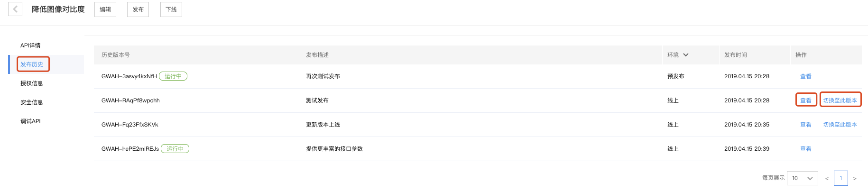View the GWAH-3asvy4kxNfH version details
Screen dimensions: 868x191
pyautogui.click(x=806, y=76)
